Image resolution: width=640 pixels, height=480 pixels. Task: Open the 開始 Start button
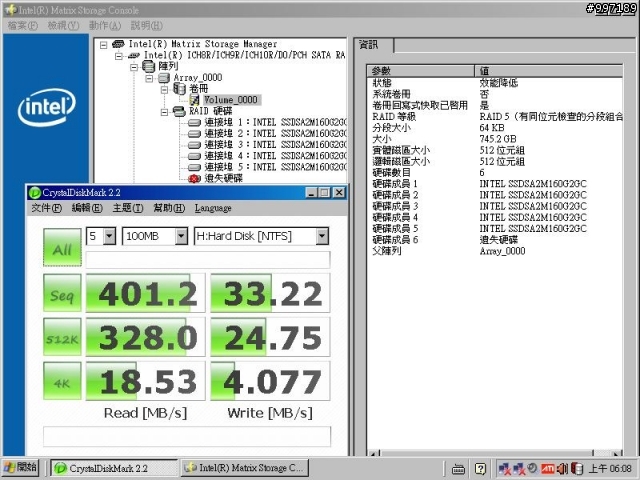click(20, 468)
